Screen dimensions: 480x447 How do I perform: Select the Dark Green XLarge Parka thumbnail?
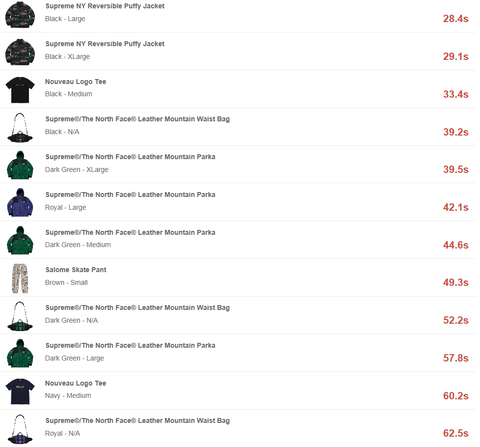20,165
